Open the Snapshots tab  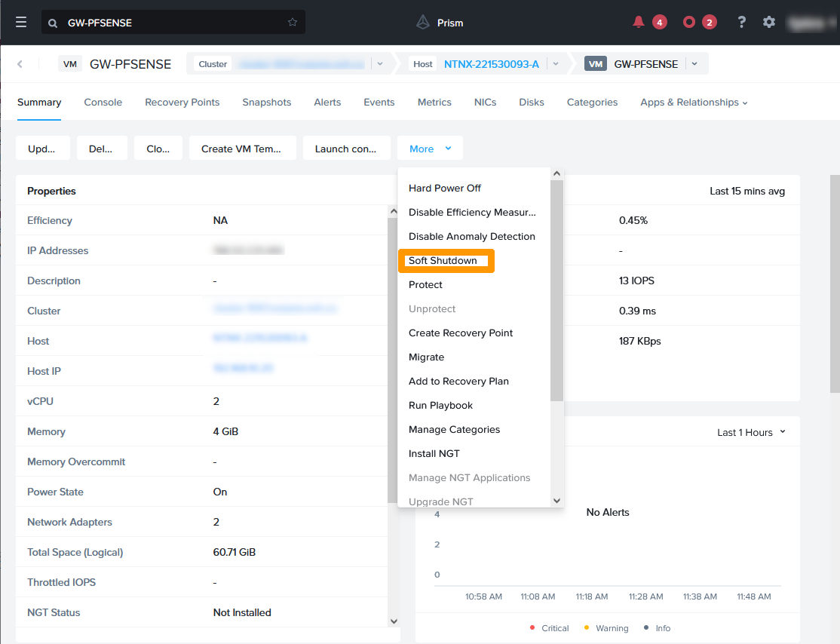point(266,103)
